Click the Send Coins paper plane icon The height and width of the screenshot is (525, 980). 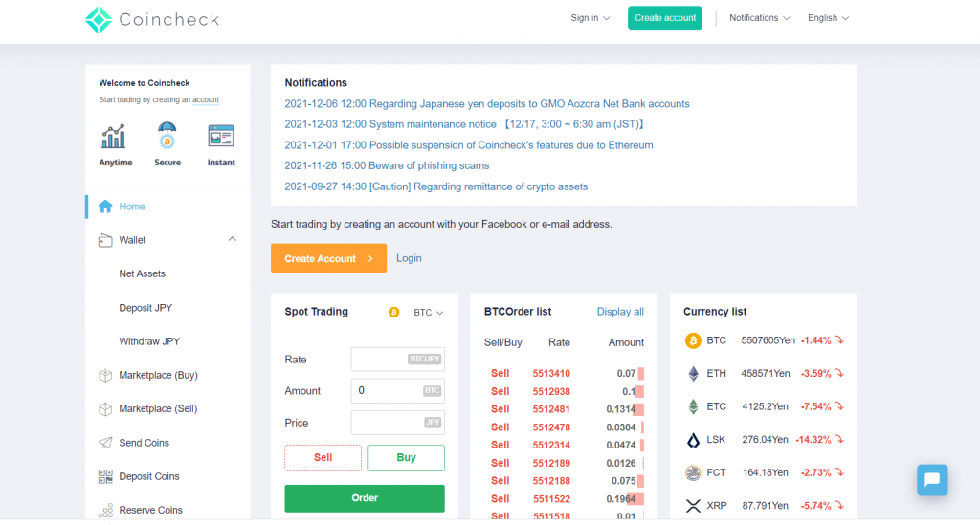(x=105, y=443)
